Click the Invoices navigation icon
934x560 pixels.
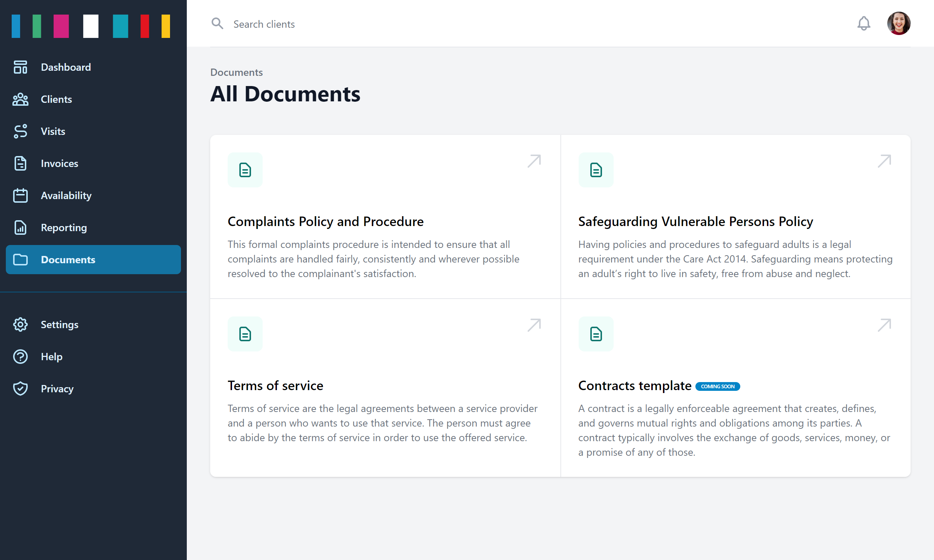20,163
